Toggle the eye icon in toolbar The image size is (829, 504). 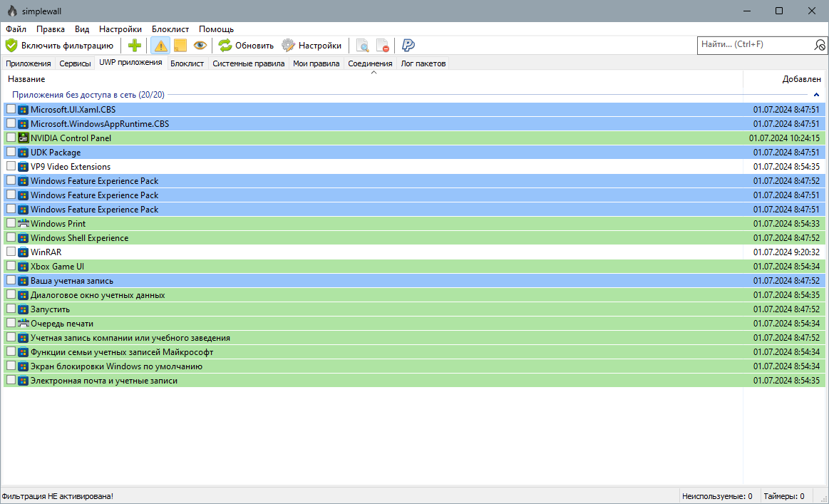pos(200,46)
